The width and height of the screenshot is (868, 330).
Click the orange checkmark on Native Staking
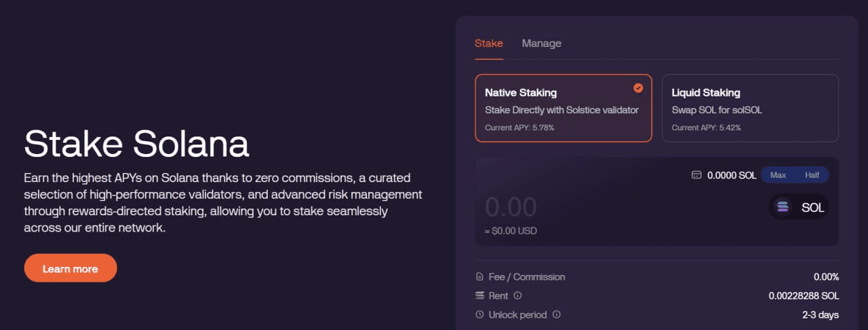click(x=638, y=88)
